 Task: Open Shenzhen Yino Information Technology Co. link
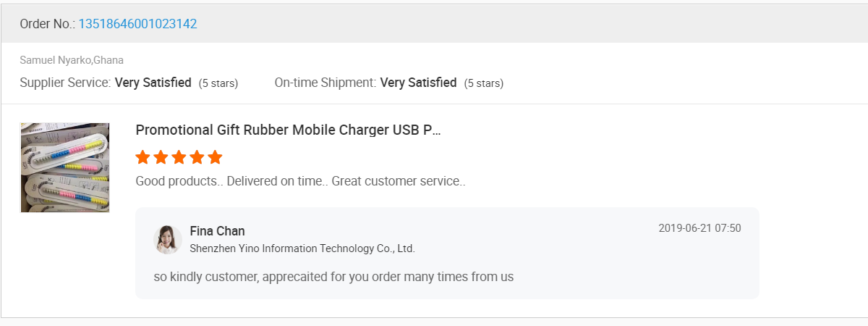click(302, 248)
